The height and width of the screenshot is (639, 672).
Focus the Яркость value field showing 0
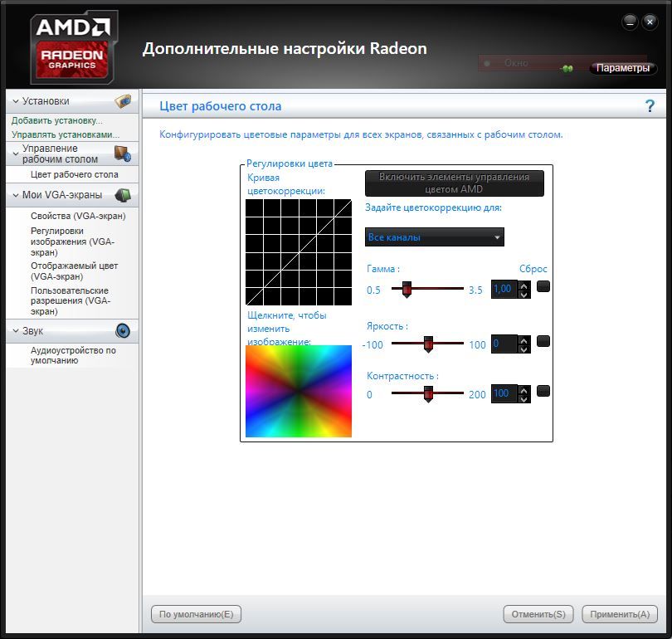pos(504,344)
